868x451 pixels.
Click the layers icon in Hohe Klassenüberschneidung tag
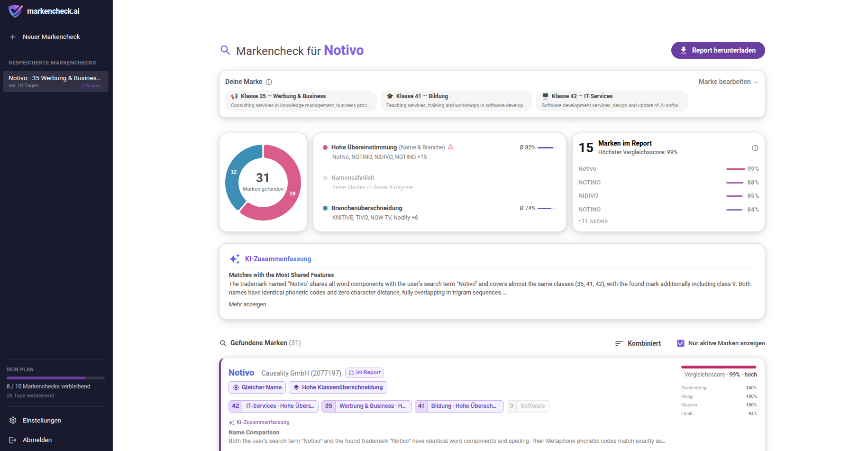click(x=296, y=387)
